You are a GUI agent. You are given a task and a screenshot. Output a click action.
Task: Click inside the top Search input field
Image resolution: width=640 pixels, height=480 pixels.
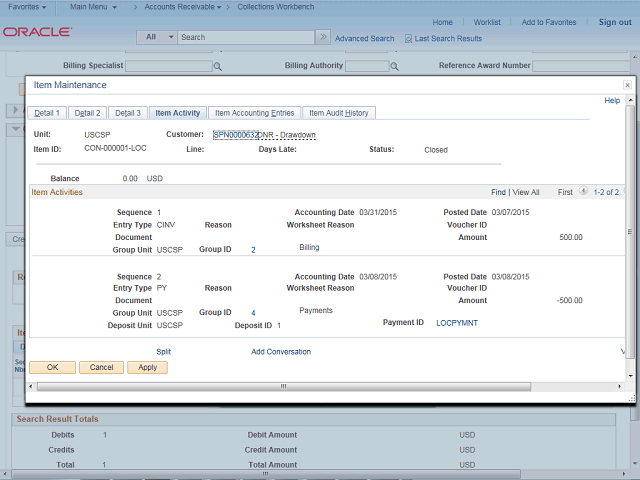(x=245, y=37)
